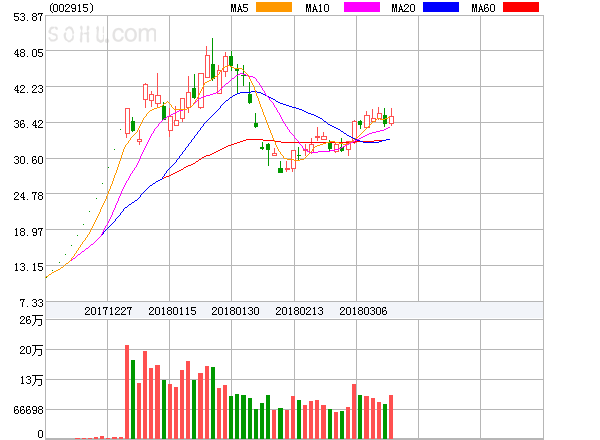Click the 20171227 date label
Image resolution: width=600 pixels, height=440 pixels.
pos(108,311)
